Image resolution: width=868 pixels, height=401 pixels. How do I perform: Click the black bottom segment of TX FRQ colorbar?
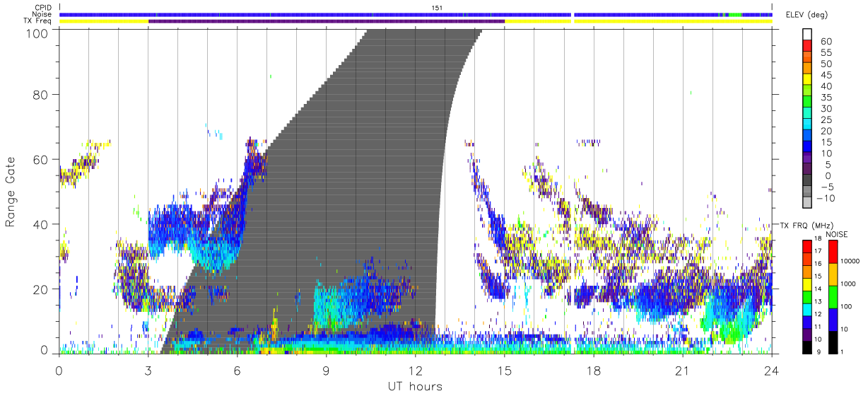[x=807, y=347]
